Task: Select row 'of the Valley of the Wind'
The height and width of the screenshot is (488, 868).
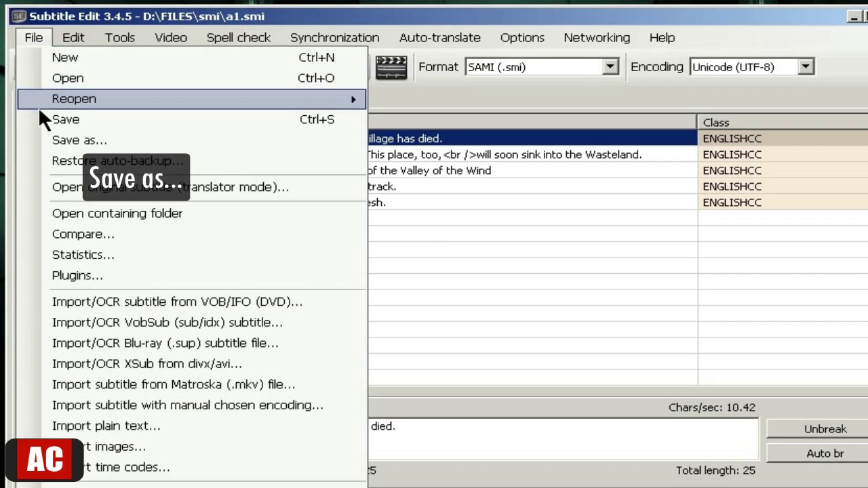Action: pos(618,170)
